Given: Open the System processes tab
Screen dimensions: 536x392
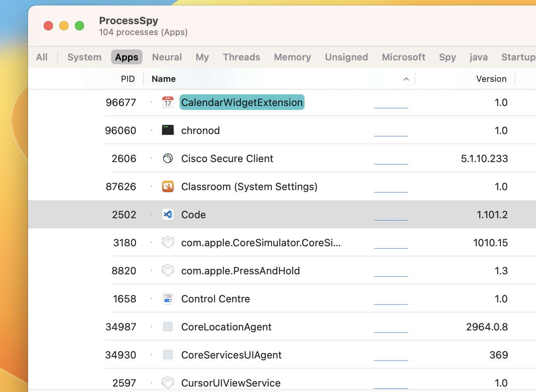Looking at the screenshot, I should coord(84,57).
